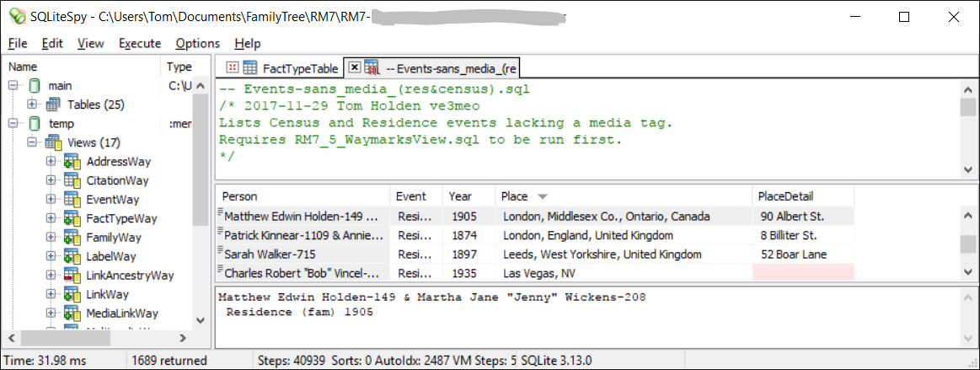The height and width of the screenshot is (370, 980).
Task: Click the '1689 returned' status bar entry
Action: pyautogui.click(x=169, y=361)
